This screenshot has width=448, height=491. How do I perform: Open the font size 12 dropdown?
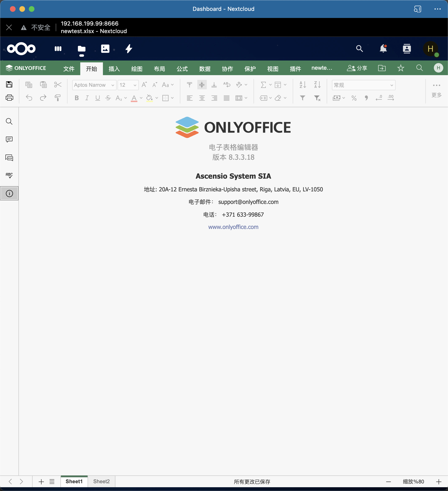click(135, 85)
